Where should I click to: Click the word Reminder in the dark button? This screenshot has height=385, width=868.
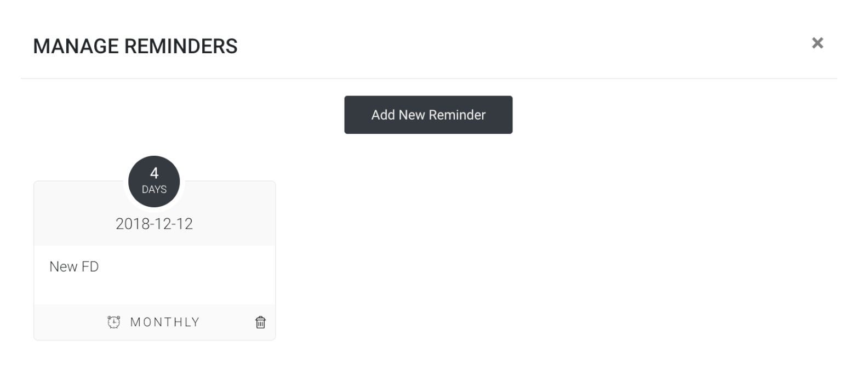[457, 115]
